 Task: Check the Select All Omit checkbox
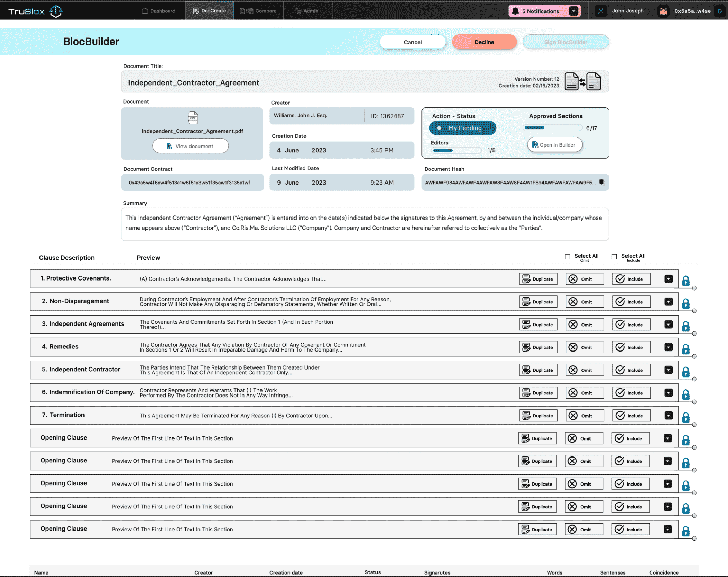pyautogui.click(x=567, y=257)
